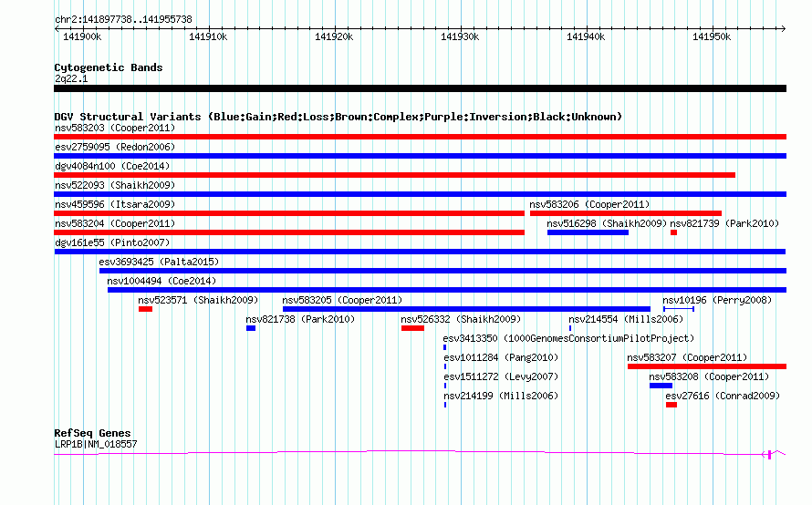Open the nsv522093 (Shaikh2009) variant label
This screenshot has width=812, height=505.
point(115,185)
